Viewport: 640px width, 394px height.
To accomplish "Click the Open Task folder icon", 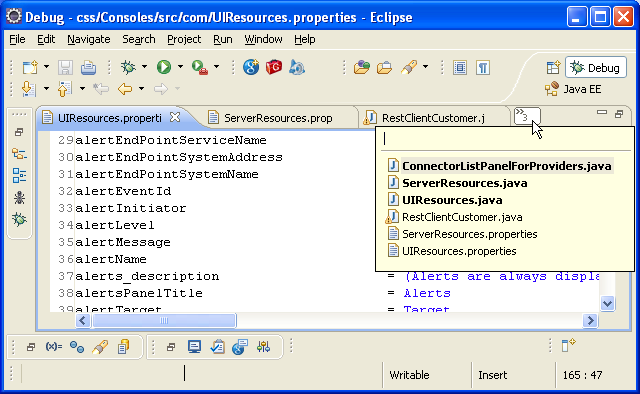I will [x=384, y=67].
